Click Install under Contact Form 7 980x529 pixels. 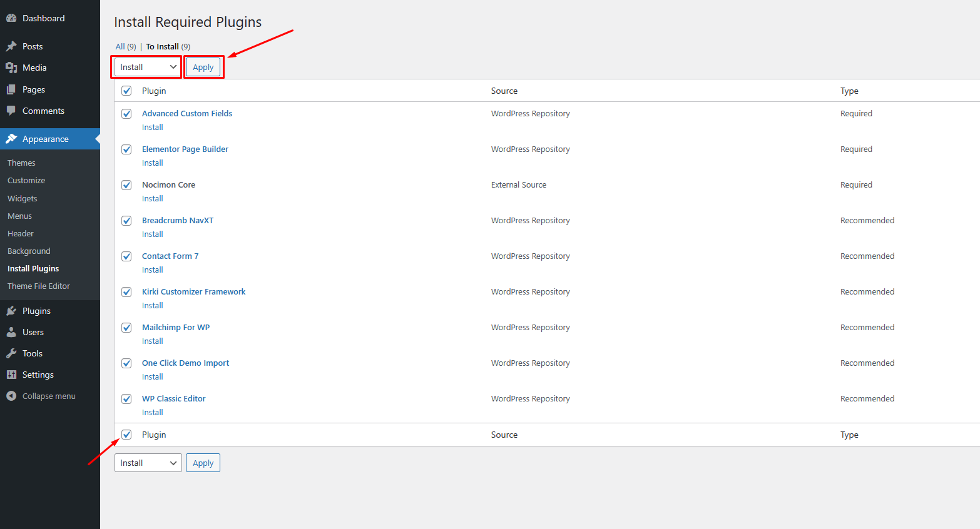click(x=153, y=270)
